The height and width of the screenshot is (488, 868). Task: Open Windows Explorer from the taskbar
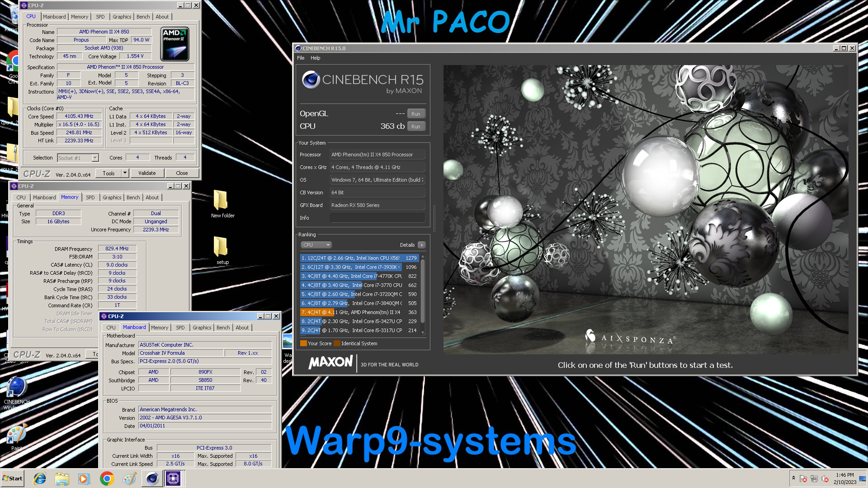62,479
